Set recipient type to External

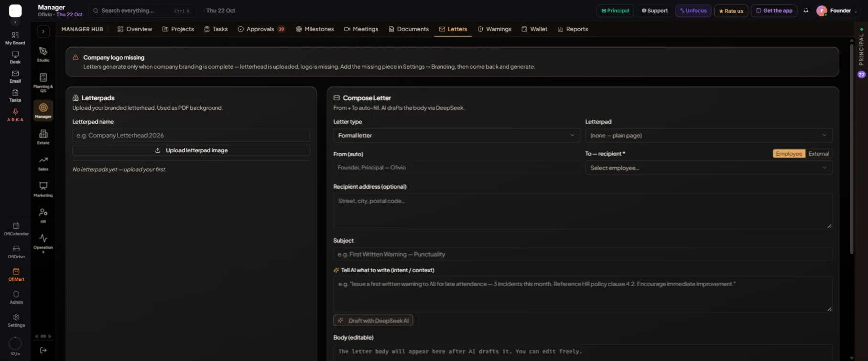click(x=819, y=153)
